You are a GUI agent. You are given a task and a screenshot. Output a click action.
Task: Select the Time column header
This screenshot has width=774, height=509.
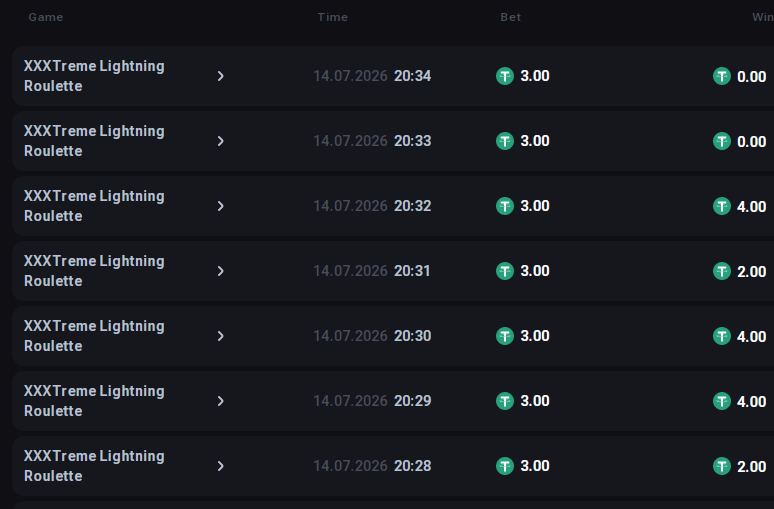[x=333, y=17]
